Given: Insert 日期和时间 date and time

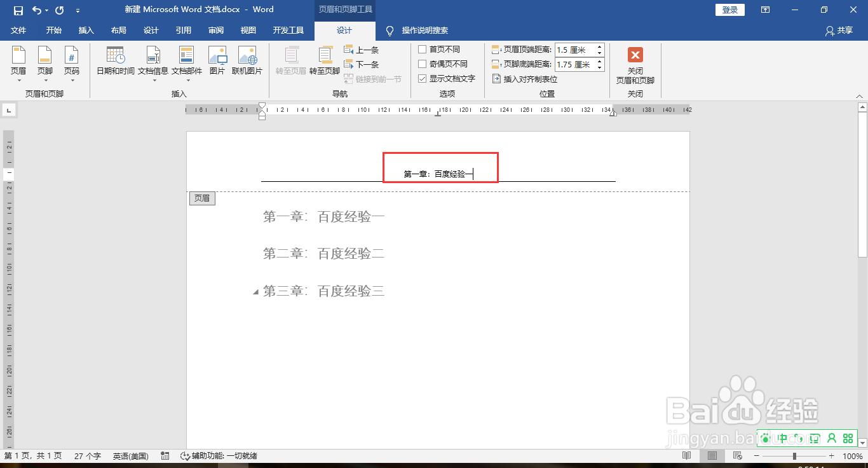Looking at the screenshot, I should (x=116, y=61).
